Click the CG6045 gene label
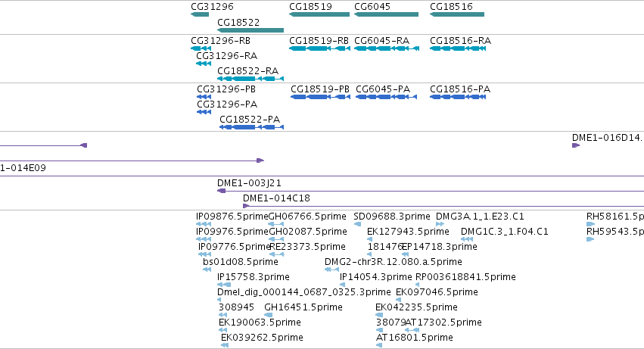 click(x=372, y=7)
